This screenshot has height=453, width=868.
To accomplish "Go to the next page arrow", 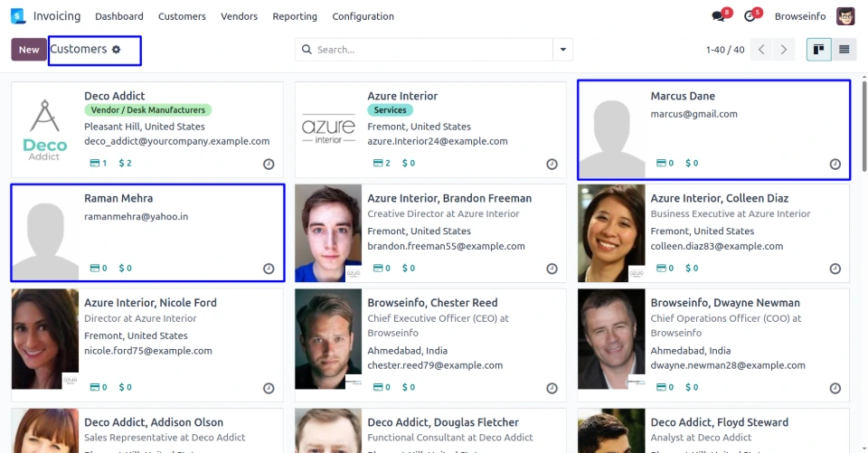I will pyautogui.click(x=784, y=50).
